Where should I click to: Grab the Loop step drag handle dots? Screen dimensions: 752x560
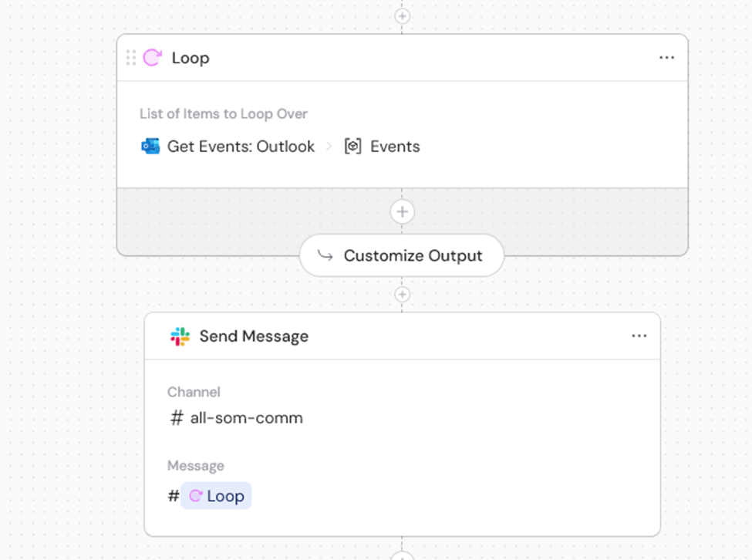point(131,57)
